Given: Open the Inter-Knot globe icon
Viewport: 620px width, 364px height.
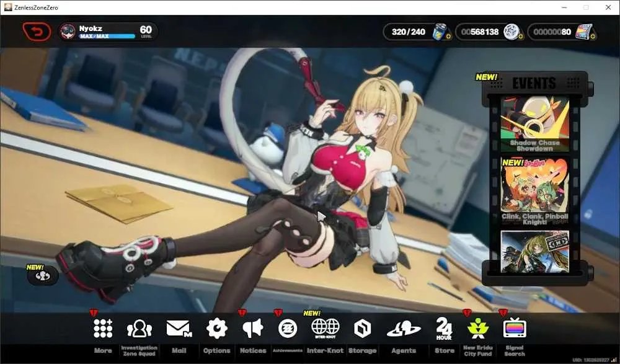Looking at the screenshot, I should 325,329.
